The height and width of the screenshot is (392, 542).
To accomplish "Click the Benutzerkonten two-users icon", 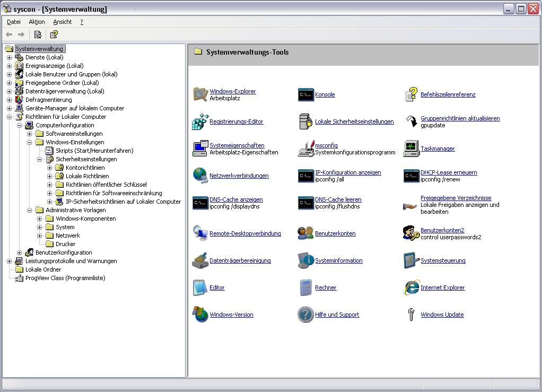I will pos(305,233).
